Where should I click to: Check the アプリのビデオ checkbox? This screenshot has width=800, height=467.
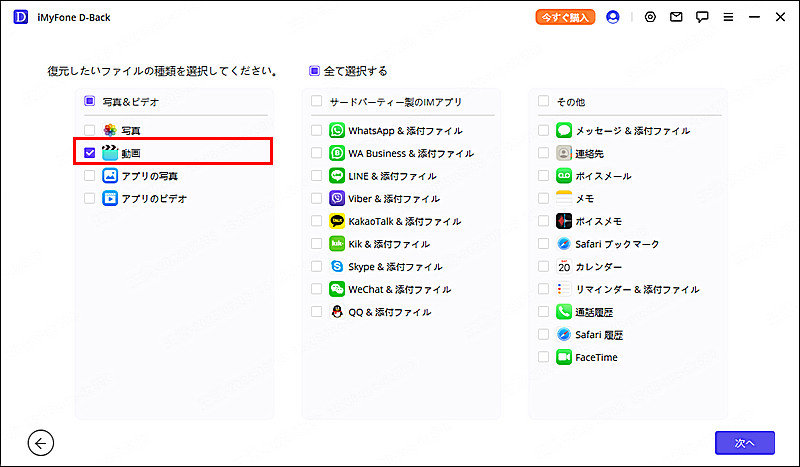(x=89, y=198)
